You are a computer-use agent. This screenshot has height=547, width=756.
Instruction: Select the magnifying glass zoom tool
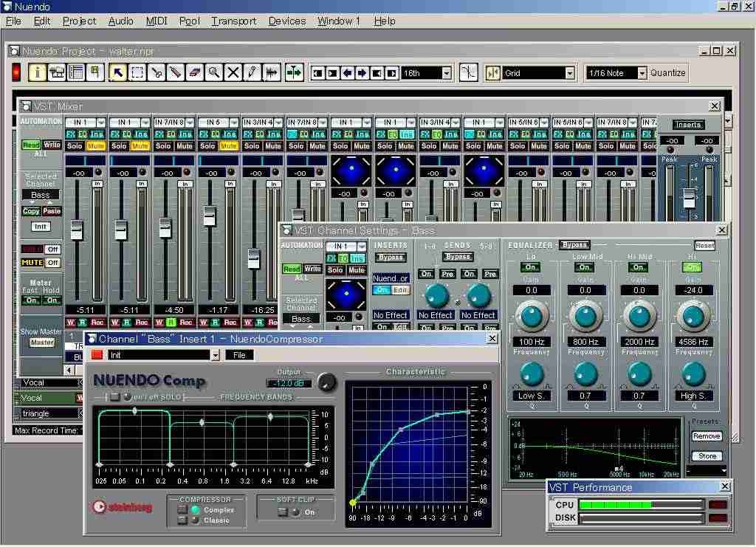click(x=213, y=73)
